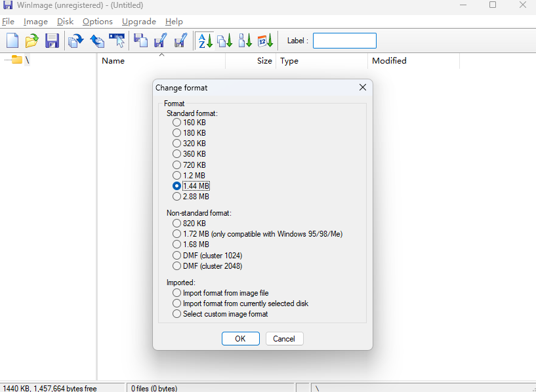This screenshot has width=536, height=392.
Task: Select 1.72 MB non-standard format
Action: tap(176, 234)
